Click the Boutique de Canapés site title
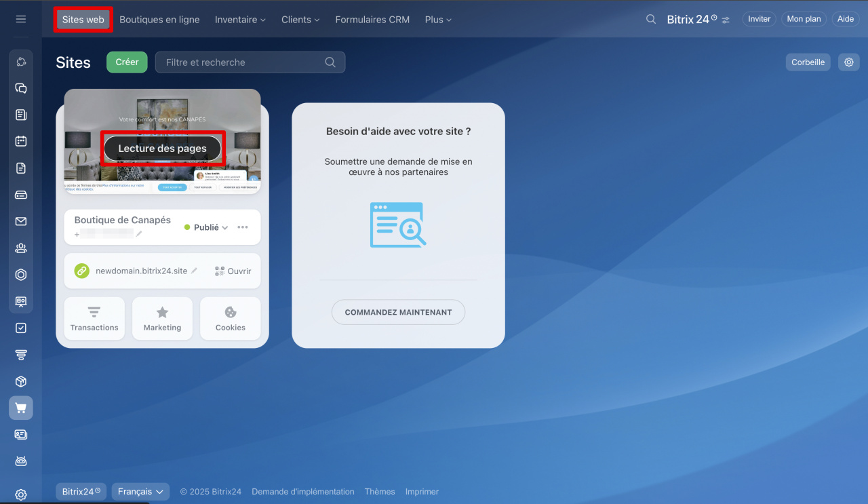 click(x=123, y=220)
